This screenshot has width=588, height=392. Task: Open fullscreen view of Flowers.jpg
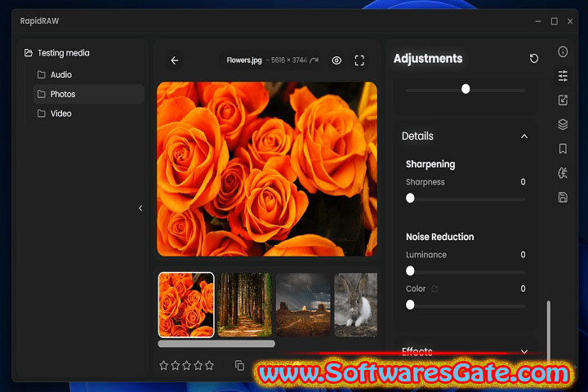[359, 60]
